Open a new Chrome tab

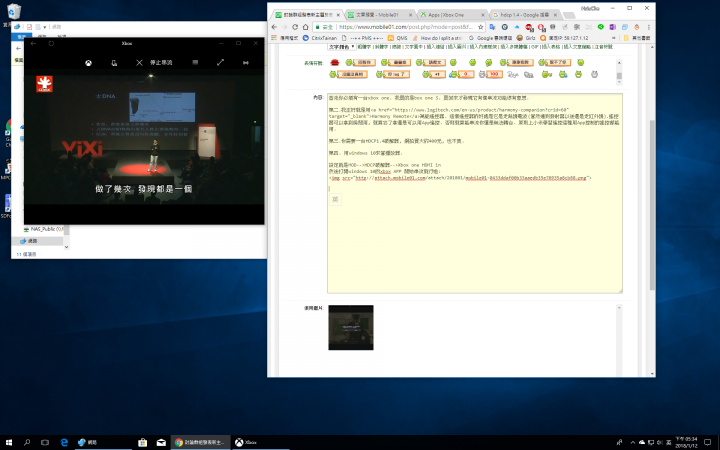pos(568,15)
